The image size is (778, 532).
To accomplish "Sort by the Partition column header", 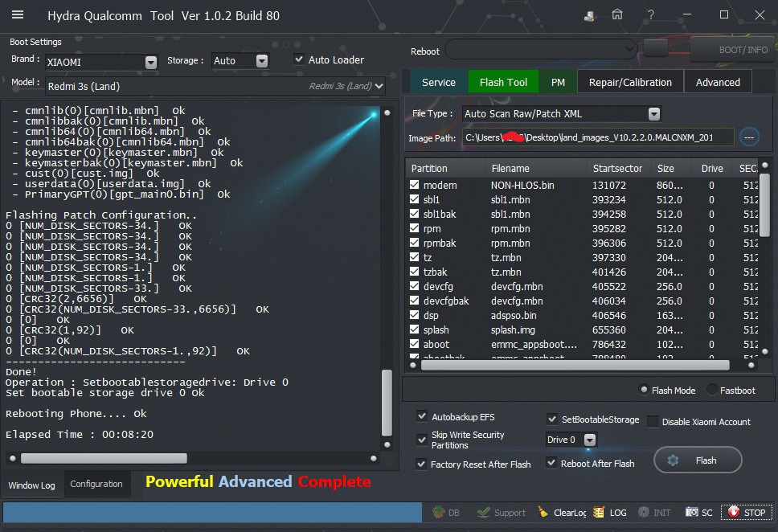I will [445, 168].
